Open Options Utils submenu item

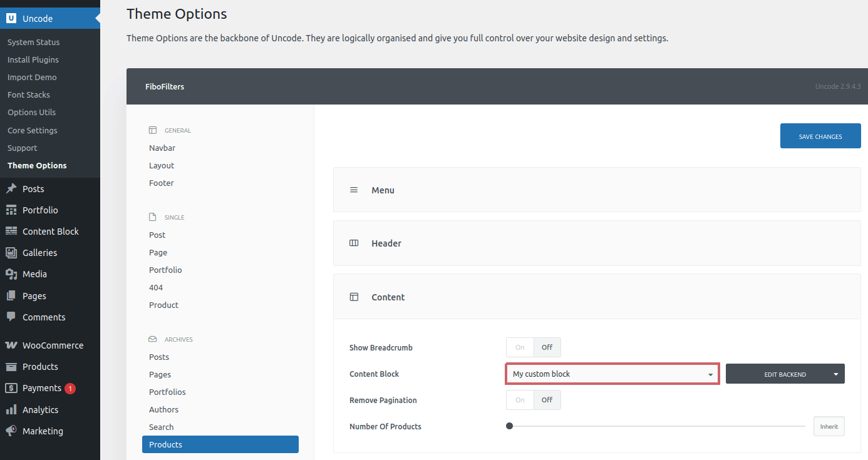[x=31, y=112]
